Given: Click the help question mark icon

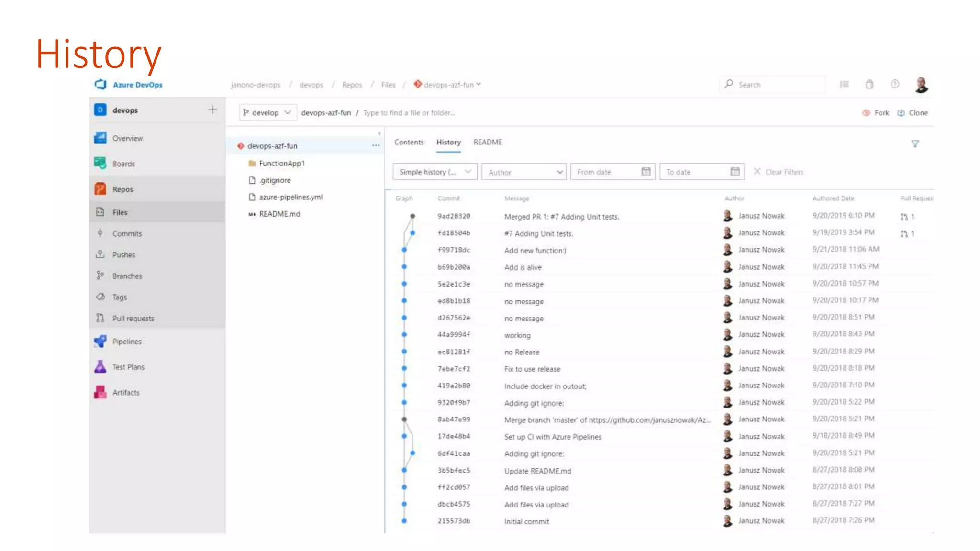Looking at the screenshot, I should pyautogui.click(x=894, y=84).
